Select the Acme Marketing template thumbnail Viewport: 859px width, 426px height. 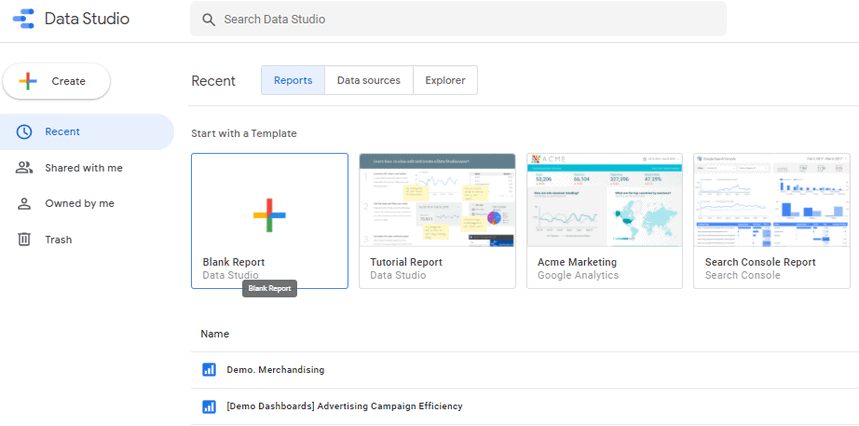[604, 200]
